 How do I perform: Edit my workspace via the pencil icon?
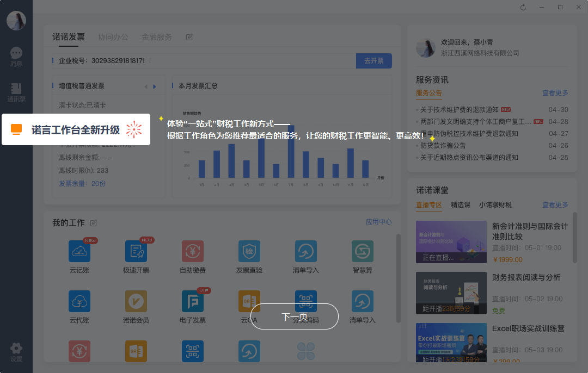point(94,222)
